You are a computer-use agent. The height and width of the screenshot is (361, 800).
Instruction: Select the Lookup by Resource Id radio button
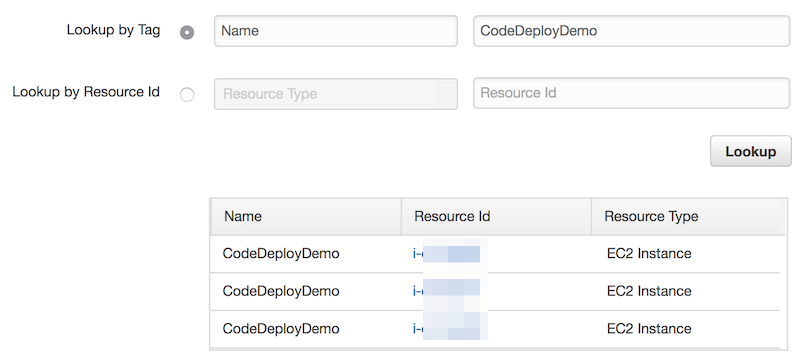click(x=187, y=94)
